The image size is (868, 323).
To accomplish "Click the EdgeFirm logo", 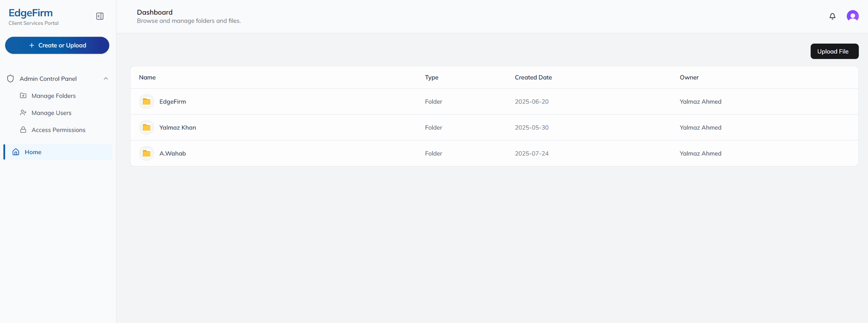I will pos(31,13).
